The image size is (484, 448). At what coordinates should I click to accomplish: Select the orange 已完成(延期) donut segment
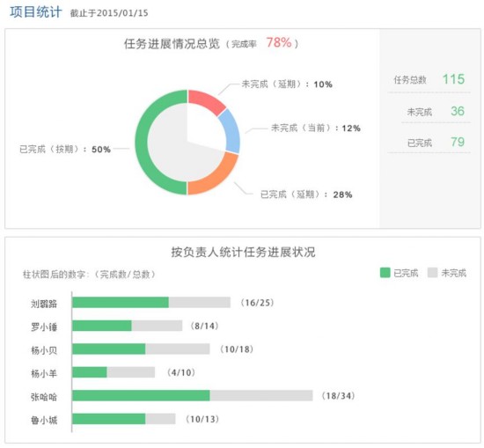pyautogui.click(x=213, y=176)
